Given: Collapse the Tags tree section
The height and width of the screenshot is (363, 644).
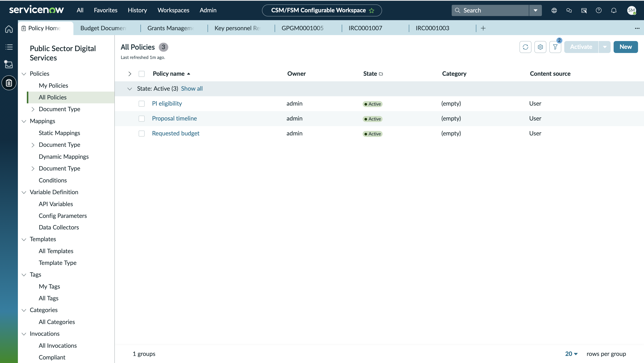Looking at the screenshot, I should point(24,275).
